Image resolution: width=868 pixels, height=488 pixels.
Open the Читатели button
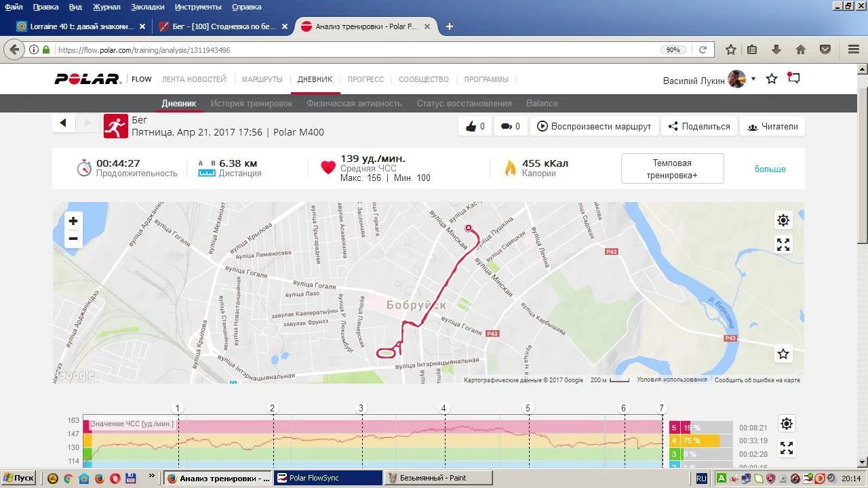[772, 126]
